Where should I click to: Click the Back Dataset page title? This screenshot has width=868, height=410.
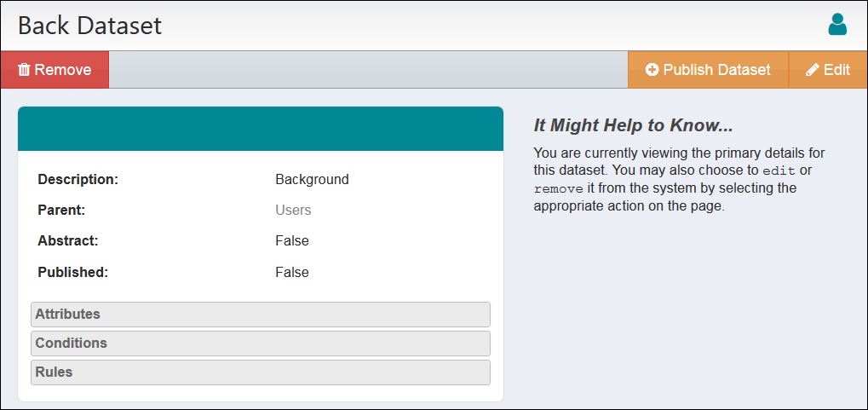[x=89, y=26]
